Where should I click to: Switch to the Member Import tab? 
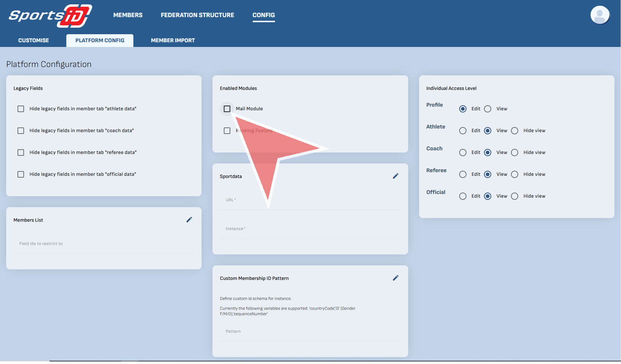click(173, 40)
